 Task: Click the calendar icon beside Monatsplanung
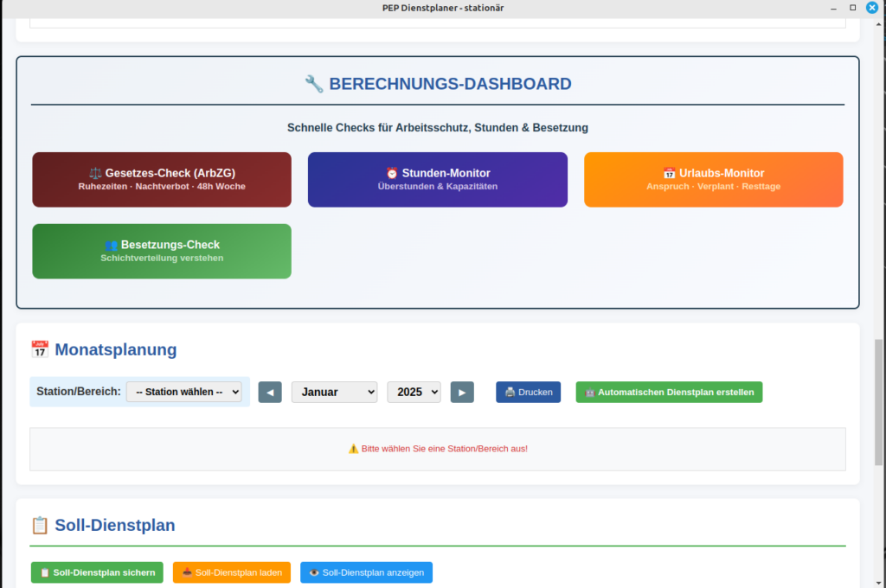(40, 349)
